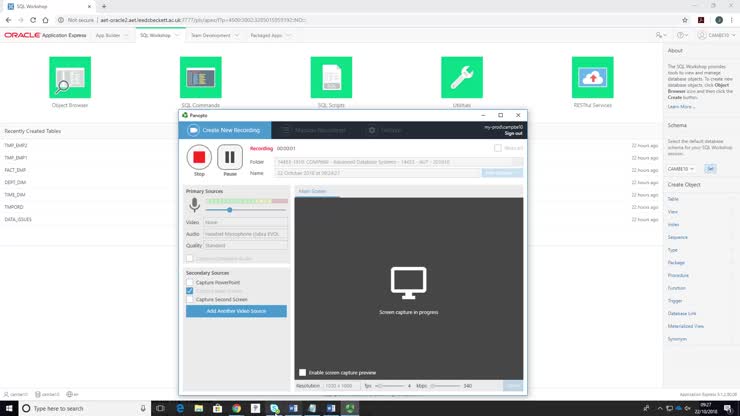Open the Resolution dropdown
Screen dimensions: 740x416
pyautogui.click(x=342, y=386)
